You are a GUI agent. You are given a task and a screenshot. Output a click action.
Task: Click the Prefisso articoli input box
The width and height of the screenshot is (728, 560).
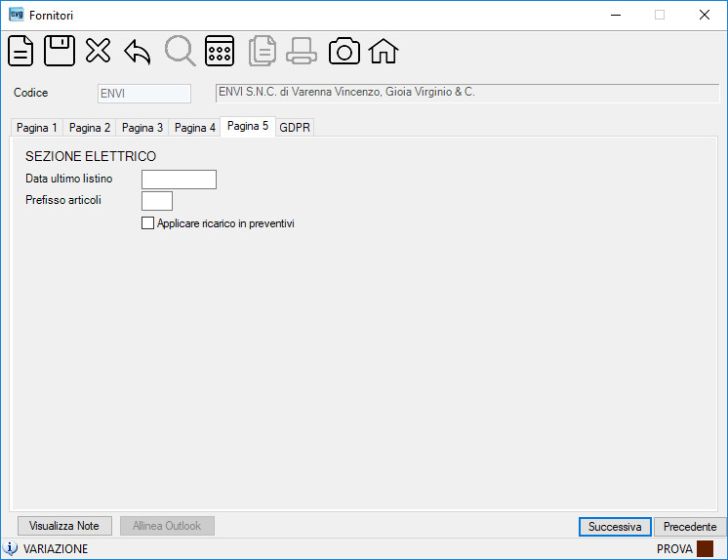click(157, 201)
